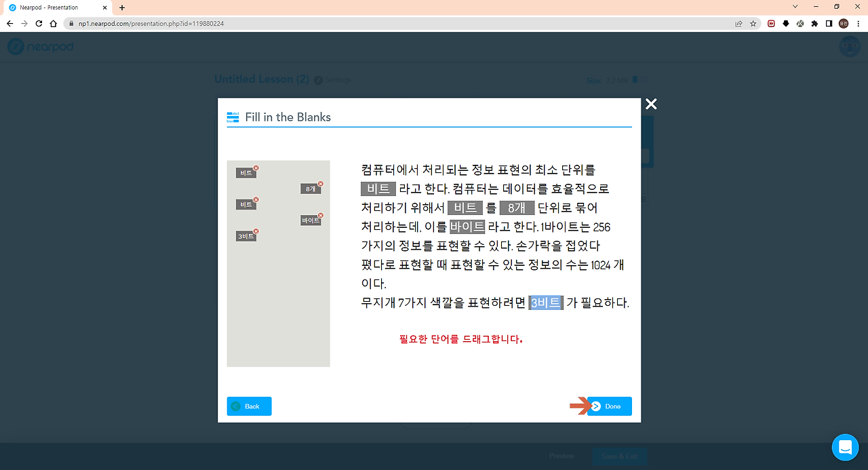Bookmark this page with the star icon
Image resolution: width=868 pixels, height=470 pixels.
click(x=753, y=22)
